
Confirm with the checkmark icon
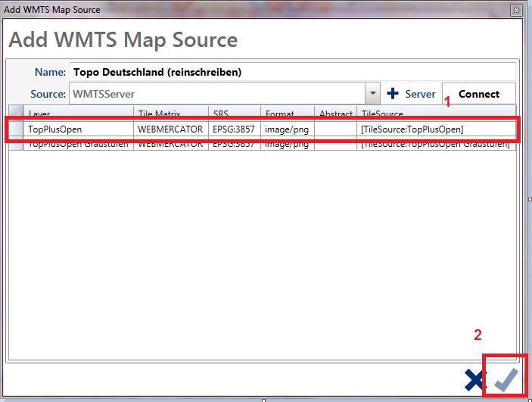505,381
